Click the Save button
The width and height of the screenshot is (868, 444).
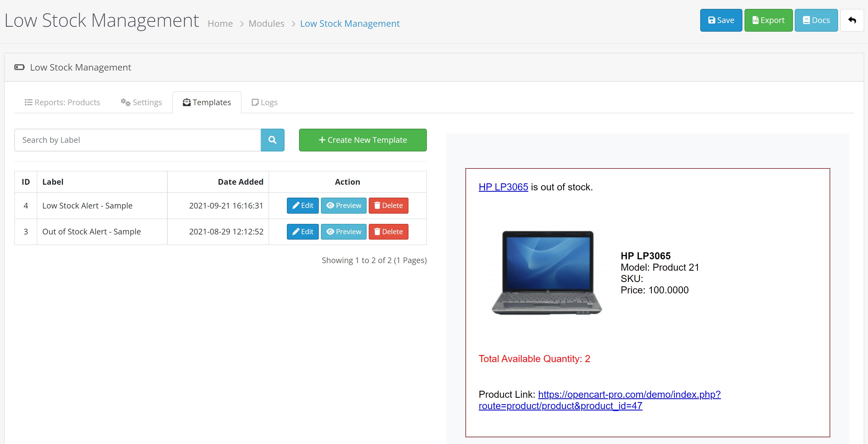[x=721, y=20]
